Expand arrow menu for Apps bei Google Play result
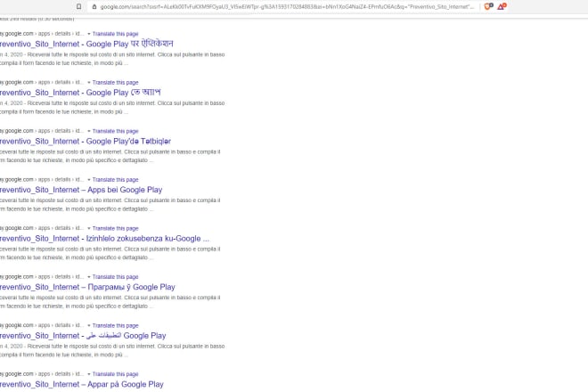588x392 pixels. click(x=89, y=180)
